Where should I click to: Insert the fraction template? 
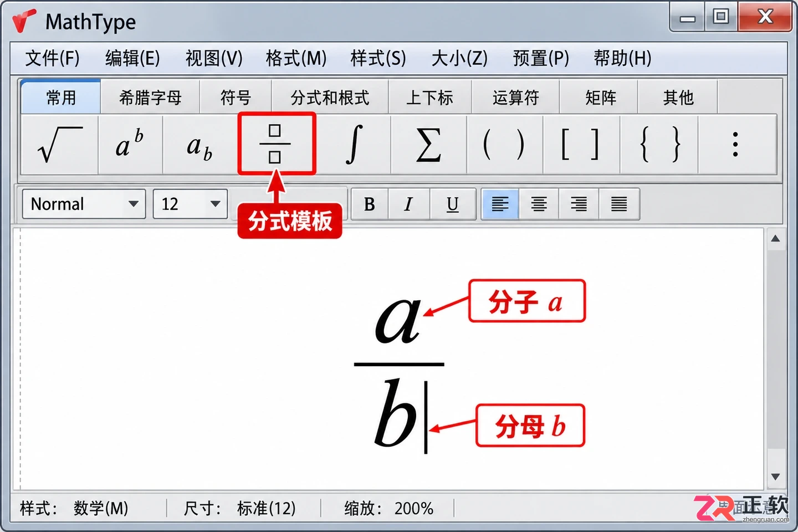[277, 144]
